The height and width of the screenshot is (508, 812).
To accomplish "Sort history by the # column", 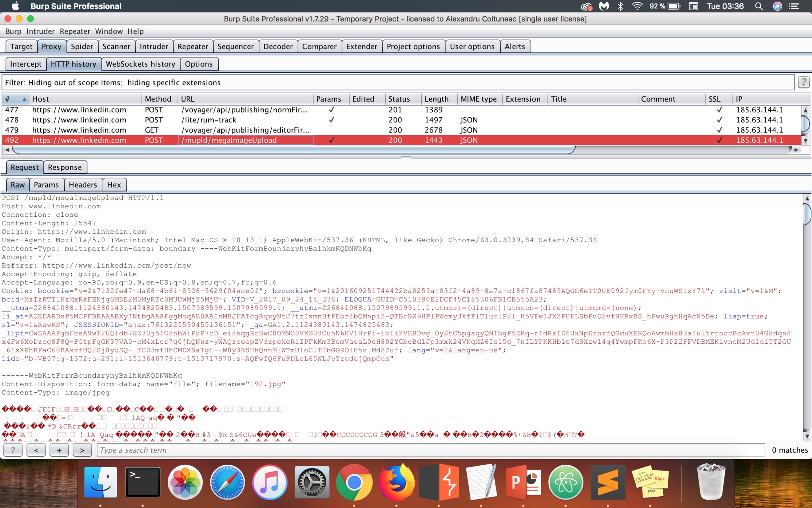I will 15,99.
